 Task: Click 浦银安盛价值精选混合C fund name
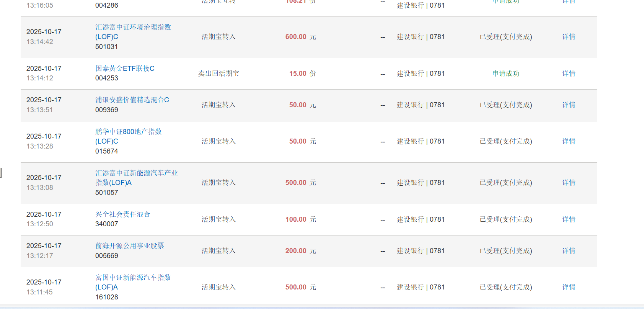tap(132, 100)
